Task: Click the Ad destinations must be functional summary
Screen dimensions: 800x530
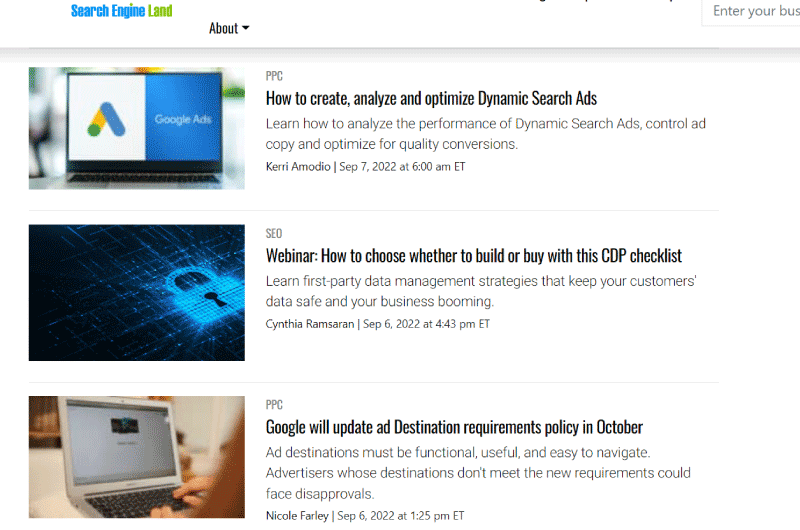Action: (478, 473)
